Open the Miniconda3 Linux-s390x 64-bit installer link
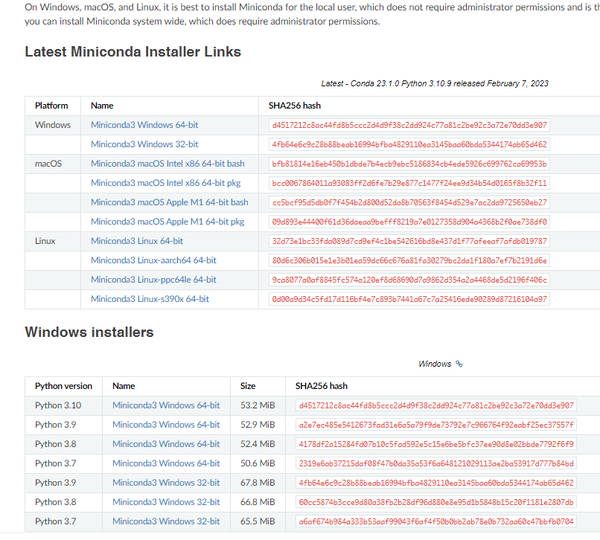Viewport: 600px width, 540px height. (x=150, y=299)
